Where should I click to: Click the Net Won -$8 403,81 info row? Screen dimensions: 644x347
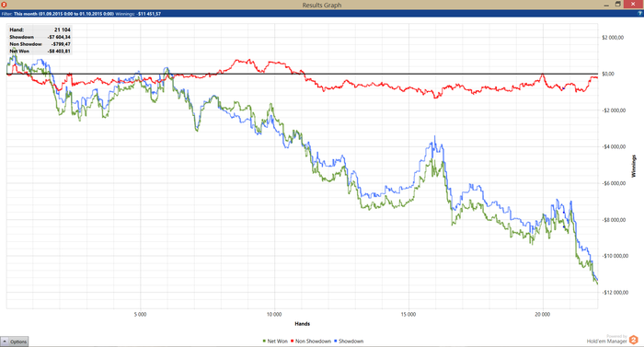pyautogui.click(x=40, y=51)
